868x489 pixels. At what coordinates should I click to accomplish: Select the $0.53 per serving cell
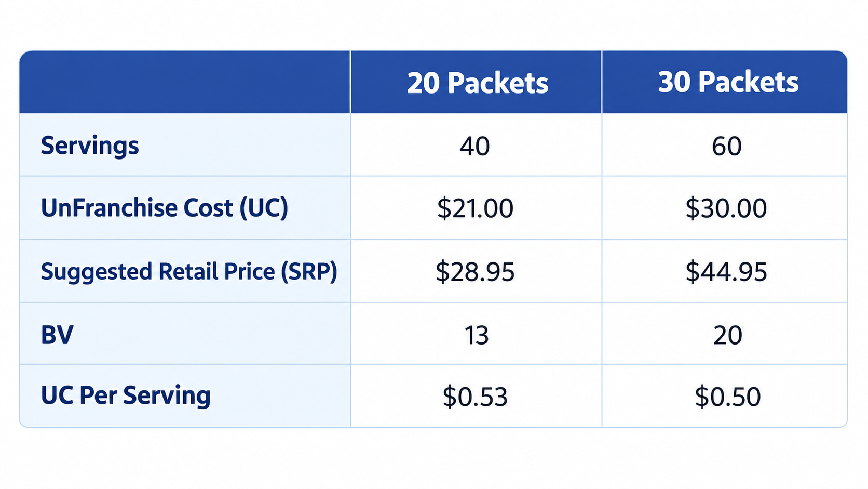(x=475, y=397)
